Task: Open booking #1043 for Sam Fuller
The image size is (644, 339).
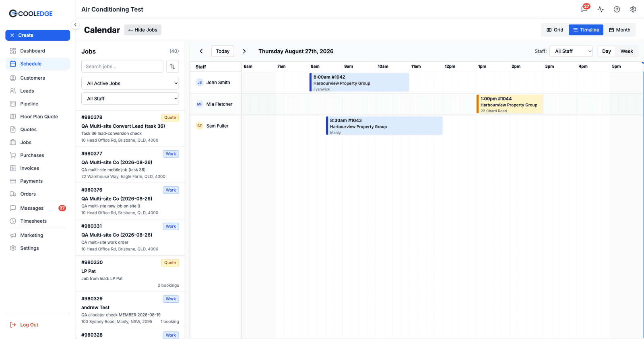Action: [384, 126]
